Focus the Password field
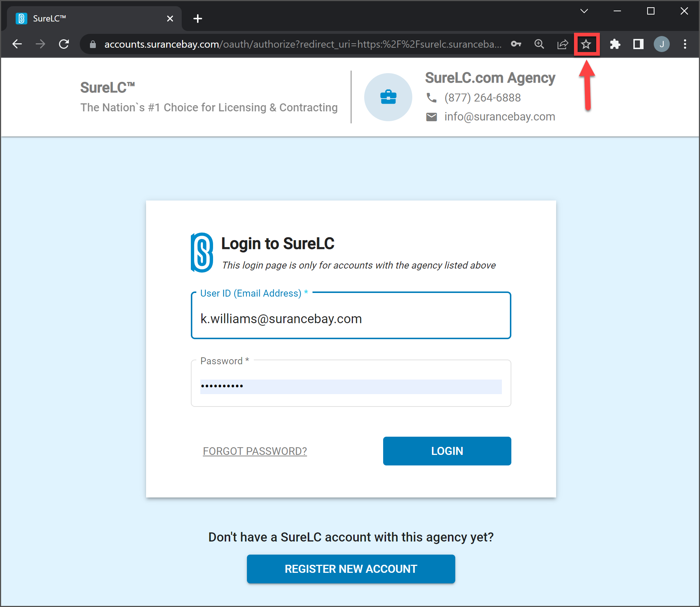This screenshot has height=607, width=700. 351,386
